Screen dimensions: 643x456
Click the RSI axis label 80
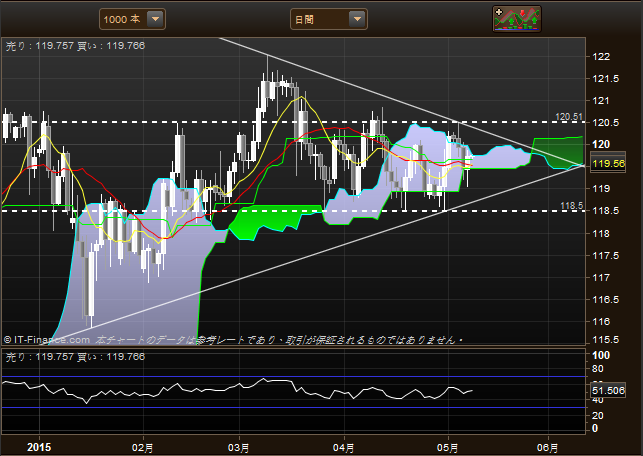click(x=598, y=369)
